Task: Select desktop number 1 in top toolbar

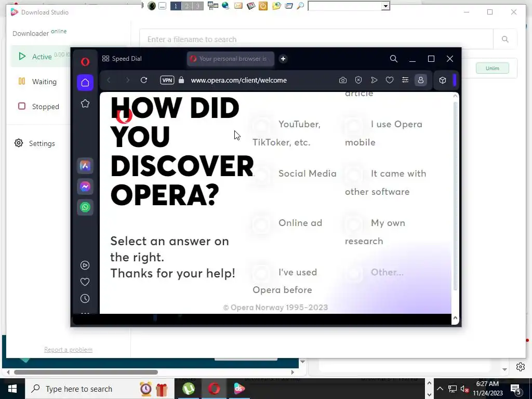Action: [x=176, y=6]
